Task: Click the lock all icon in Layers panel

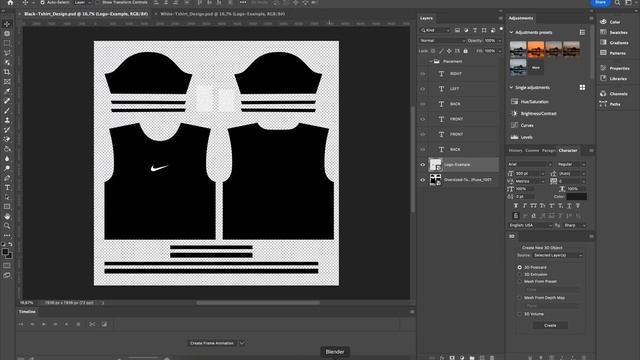Action: (465, 51)
